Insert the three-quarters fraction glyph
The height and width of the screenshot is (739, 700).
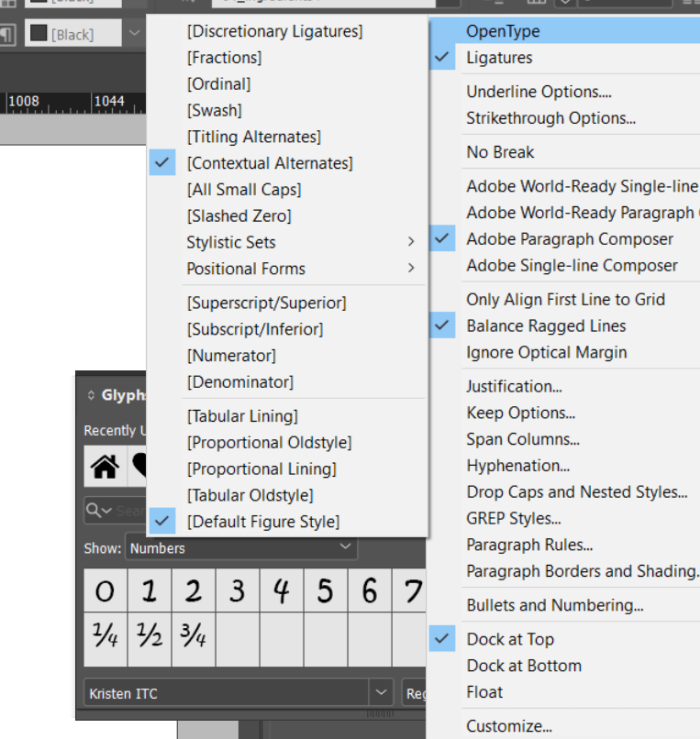[193, 634]
